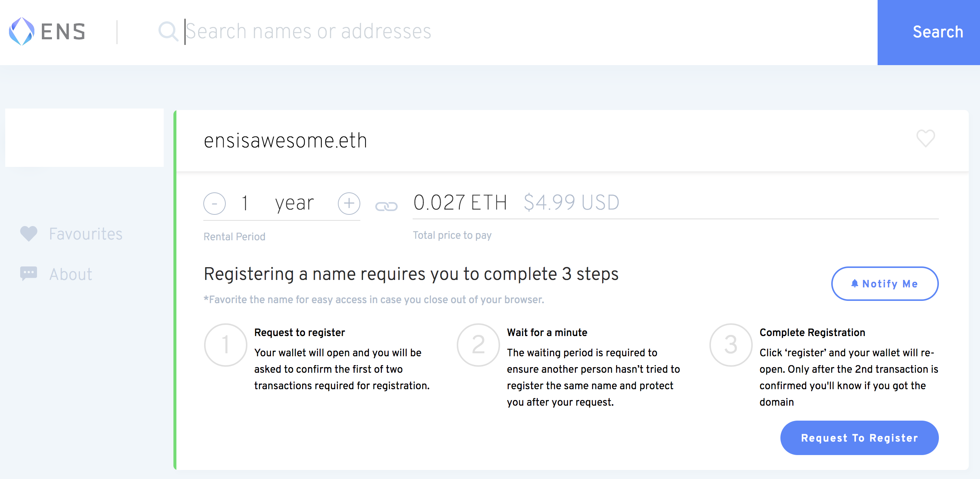Decrease rental period with minus button
This screenshot has height=479, width=980.
click(215, 203)
